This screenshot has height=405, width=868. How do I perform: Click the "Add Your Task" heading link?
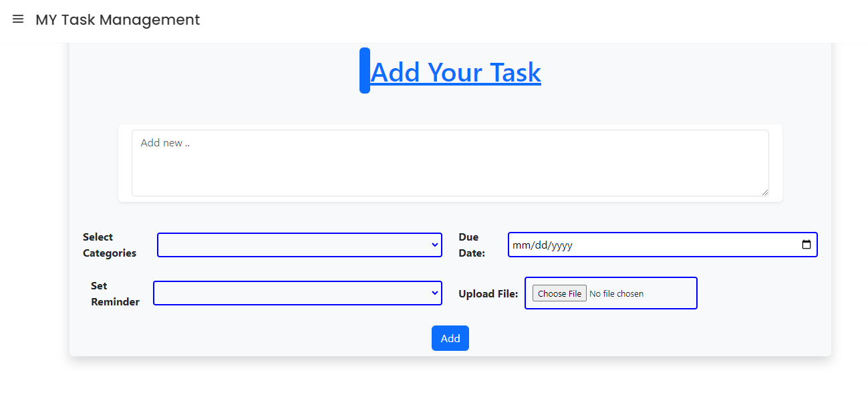click(456, 72)
